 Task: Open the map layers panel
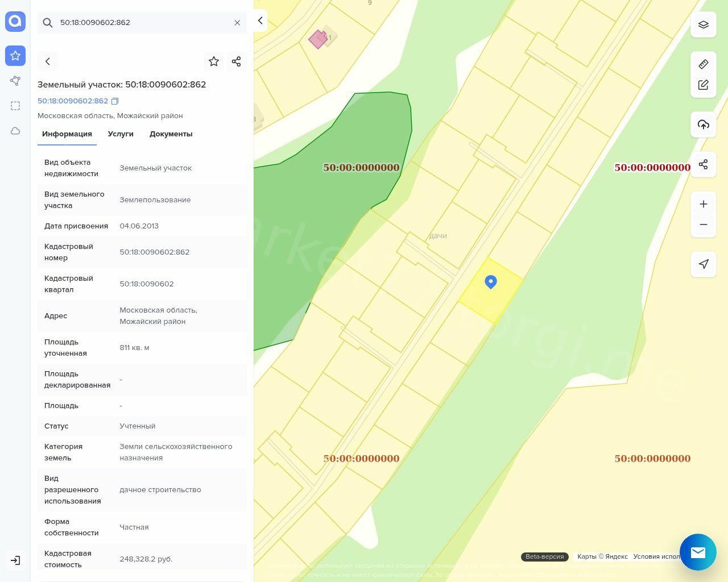pyautogui.click(x=703, y=25)
